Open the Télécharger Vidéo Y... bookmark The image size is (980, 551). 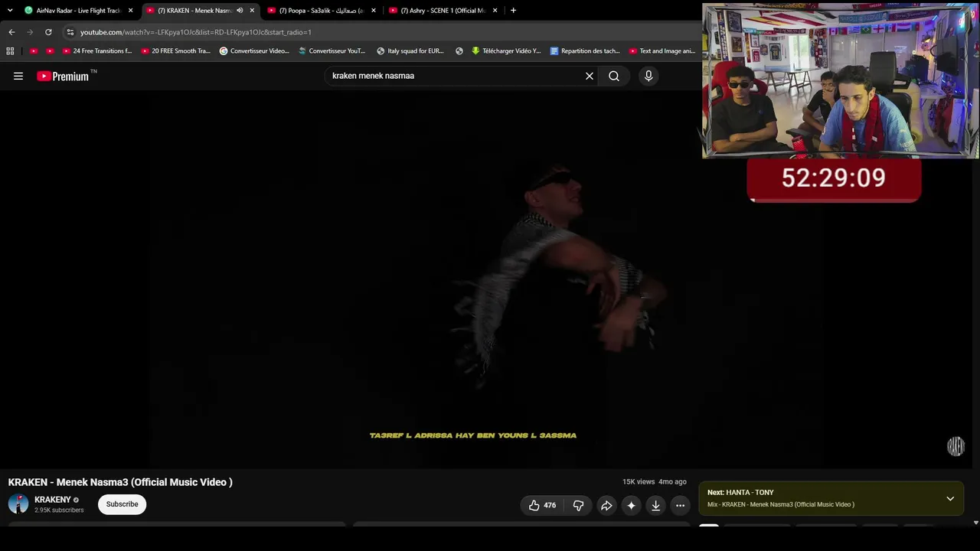click(x=506, y=51)
